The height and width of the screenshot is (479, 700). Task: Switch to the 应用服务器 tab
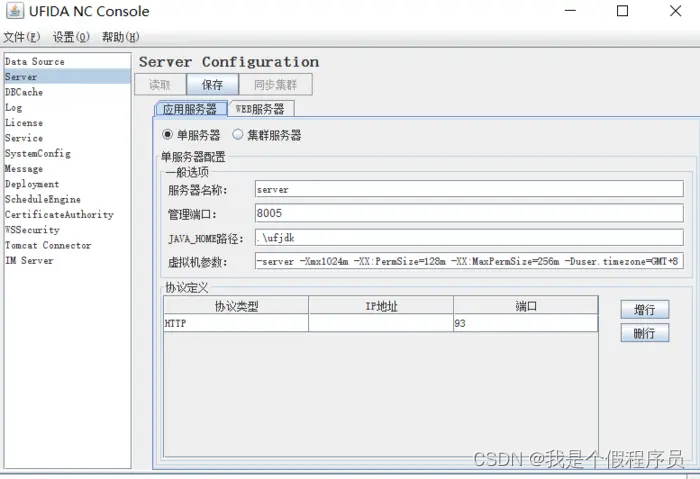coord(190,109)
